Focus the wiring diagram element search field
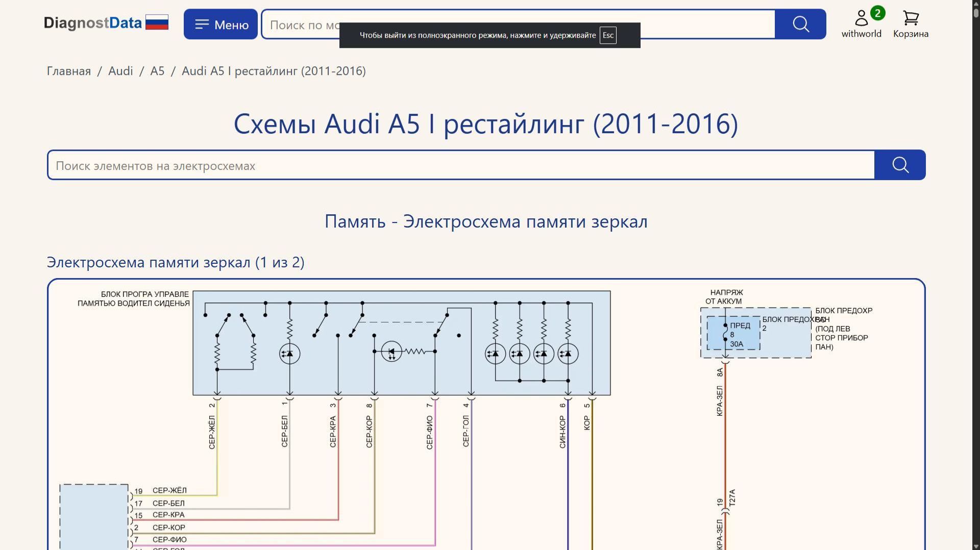 pos(461,165)
